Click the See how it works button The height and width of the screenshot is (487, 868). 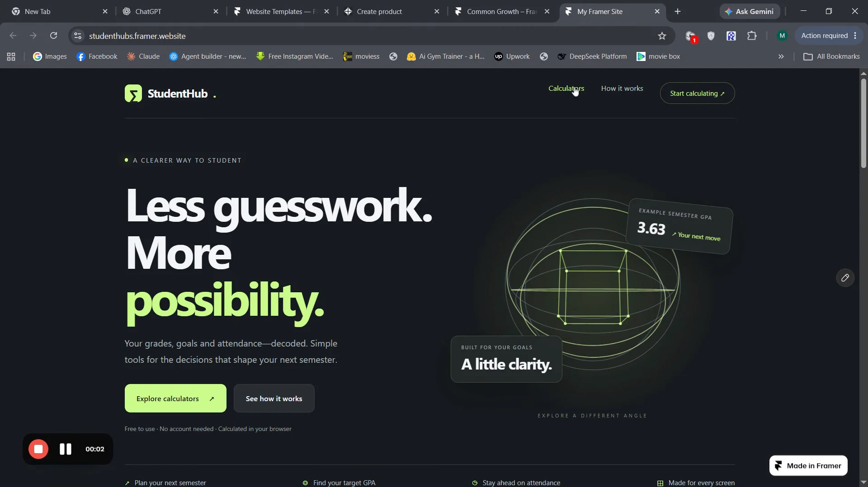274,398
